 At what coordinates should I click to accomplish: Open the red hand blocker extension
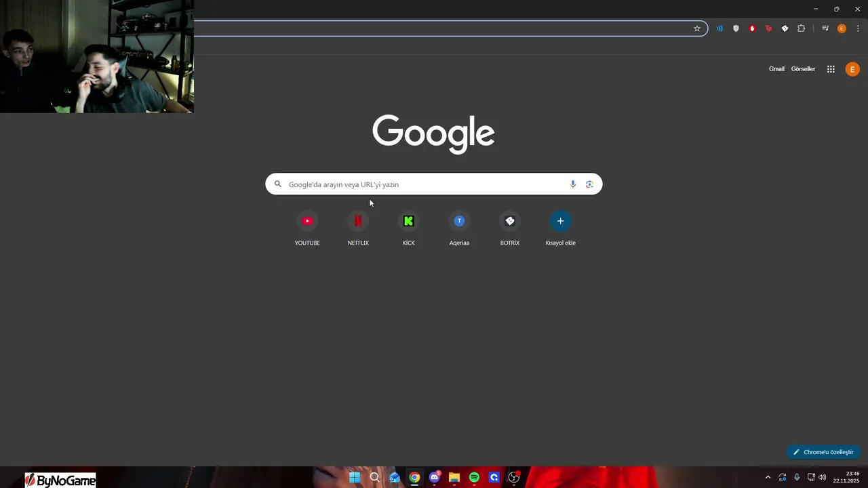click(x=752, y=28)
